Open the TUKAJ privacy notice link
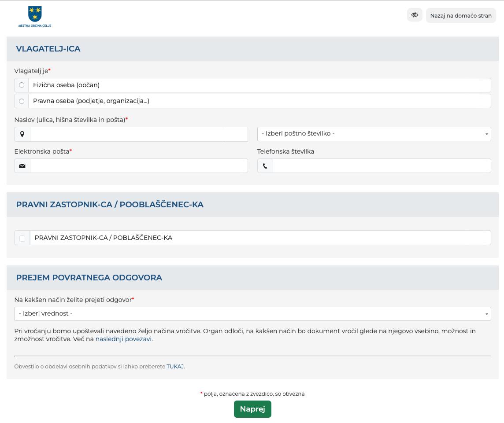This screenshot has width=504, height=423. coord(175,367)
